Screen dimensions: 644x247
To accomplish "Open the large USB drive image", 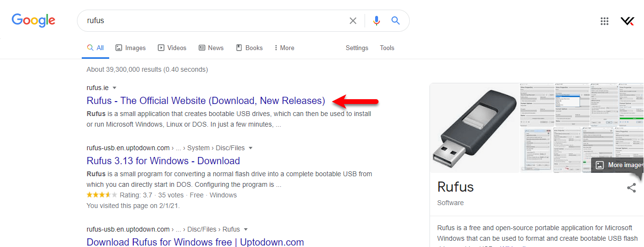I will click(x=474, y=128).
